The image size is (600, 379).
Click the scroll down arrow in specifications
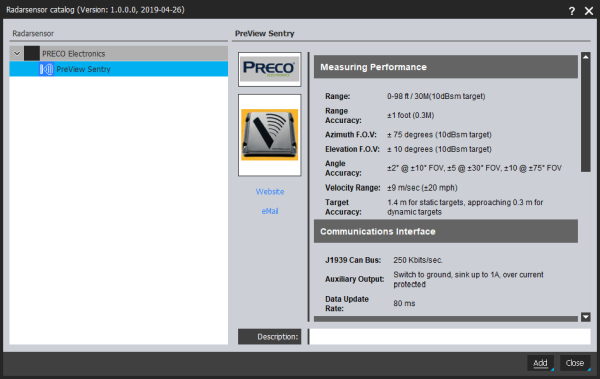(x=585, y=317)
